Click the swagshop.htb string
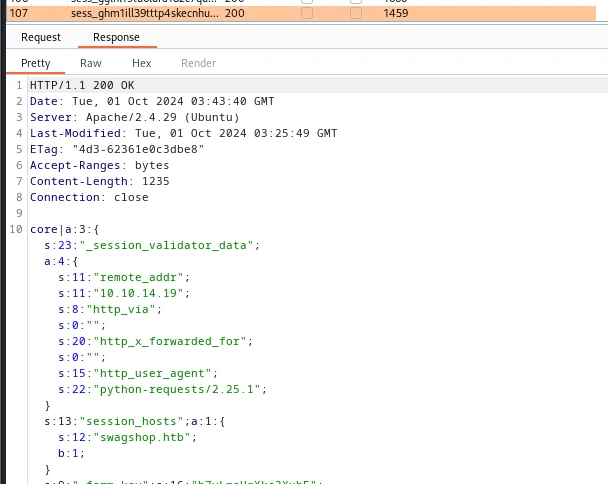 click(x=142, y=437)
